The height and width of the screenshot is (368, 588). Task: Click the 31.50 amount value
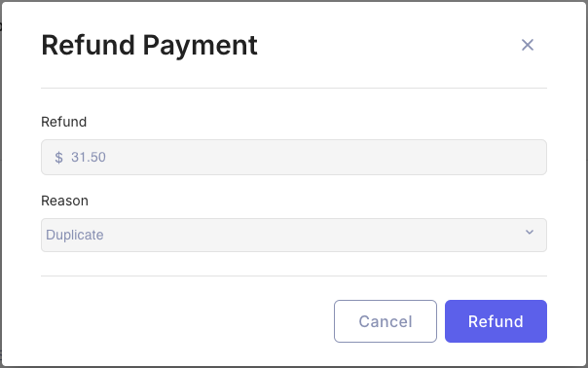[x=89, y=157]
